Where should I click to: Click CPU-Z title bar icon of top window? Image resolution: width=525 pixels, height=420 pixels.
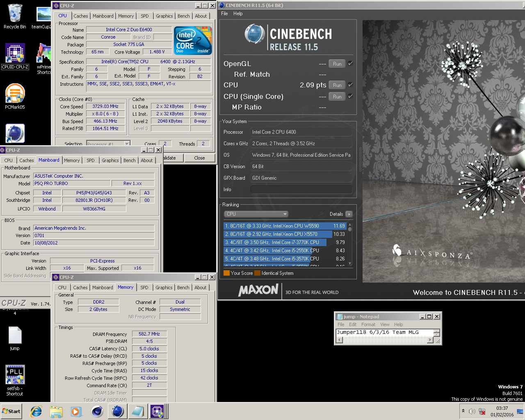[x=56, y=6]
